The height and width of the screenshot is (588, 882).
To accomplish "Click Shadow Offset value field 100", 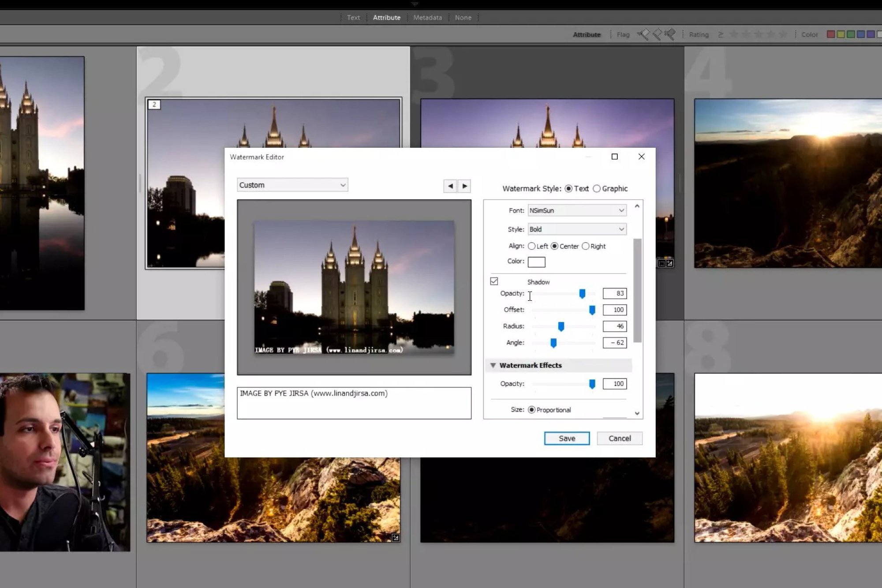I will (x=615, y=310).
